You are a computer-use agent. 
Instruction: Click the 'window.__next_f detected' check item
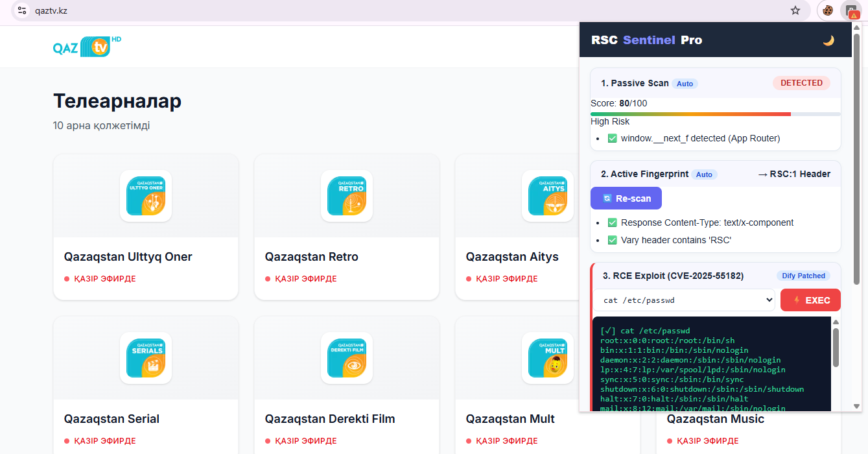[694, 138]
